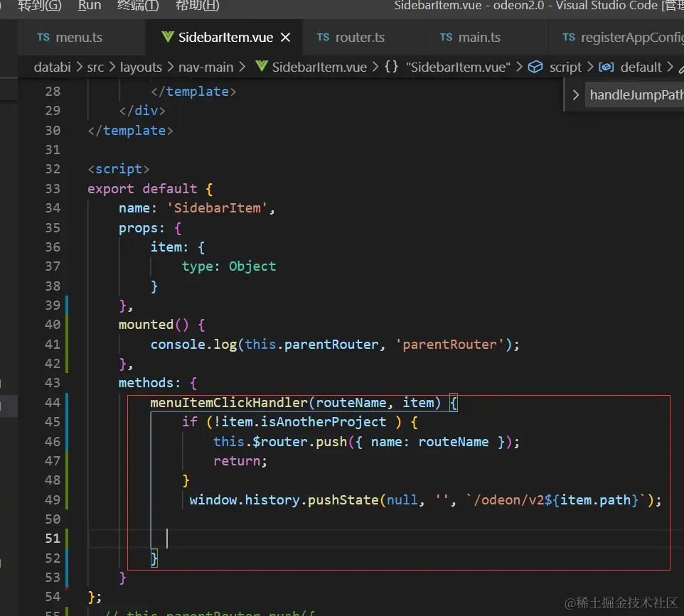Click the default variable symbol icon
The image size is (684, 616).
pyautogui.click(x=606, y=67)
